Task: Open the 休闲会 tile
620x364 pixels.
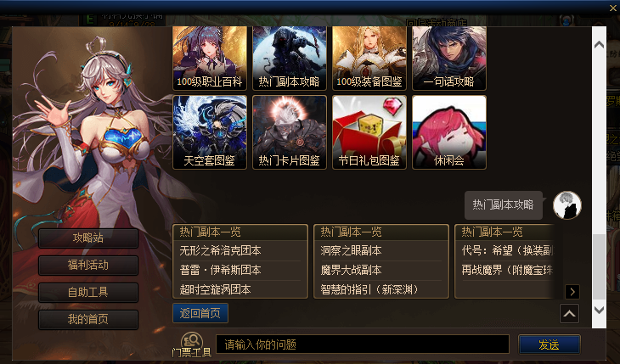Action: [449, 132]
